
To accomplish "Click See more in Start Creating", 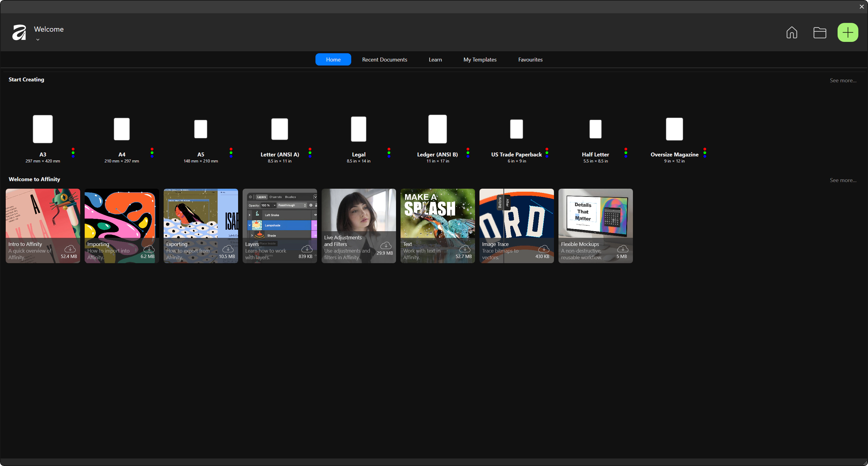I will 843,80.
